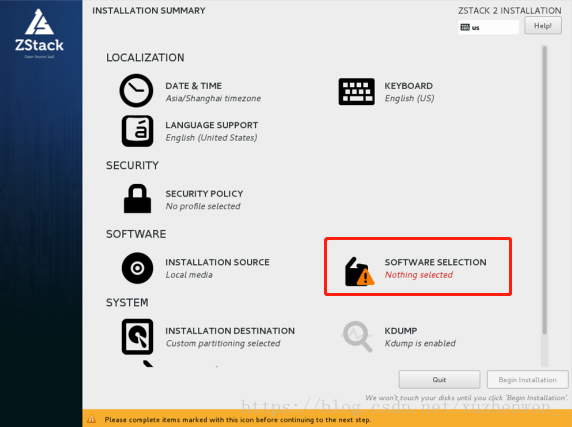The image size is (572, 427).
Task: Click the vertical scrollbar thumb
Action: click(x=545, y=190)
